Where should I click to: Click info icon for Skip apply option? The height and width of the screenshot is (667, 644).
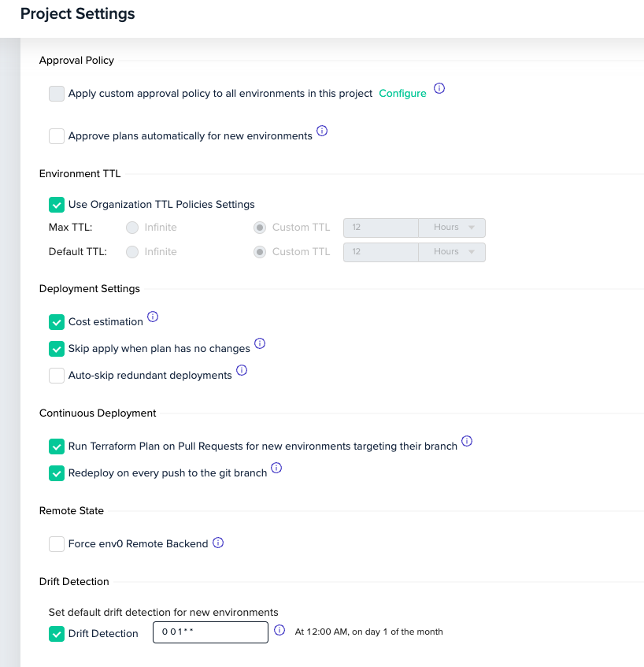pos(260,343)
